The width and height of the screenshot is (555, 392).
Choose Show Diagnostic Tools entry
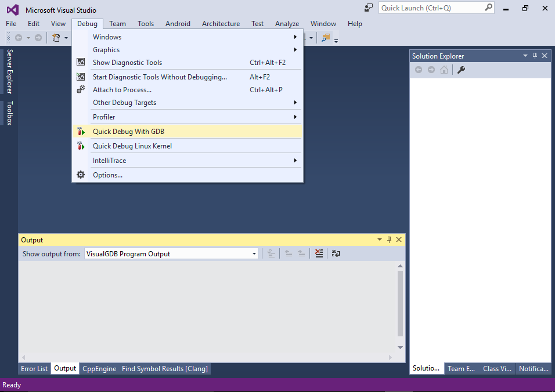point(188,63)
